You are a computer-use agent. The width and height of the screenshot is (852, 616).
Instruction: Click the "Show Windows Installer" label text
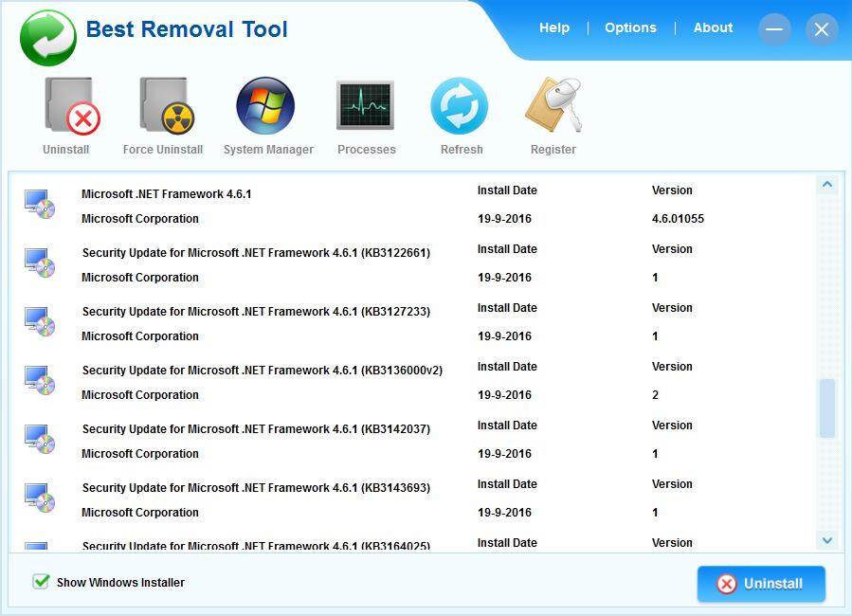coord(120,582)
